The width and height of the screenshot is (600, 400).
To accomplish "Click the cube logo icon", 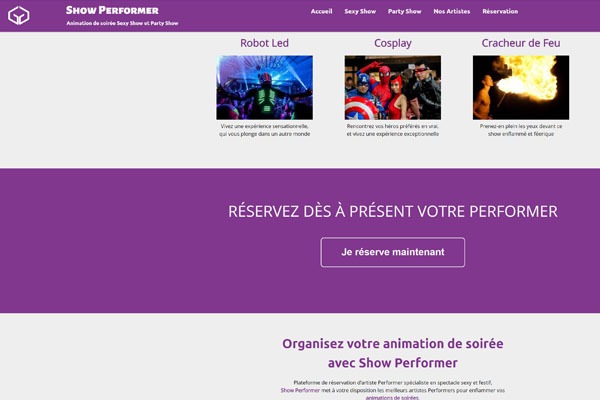I will [18, 15].
